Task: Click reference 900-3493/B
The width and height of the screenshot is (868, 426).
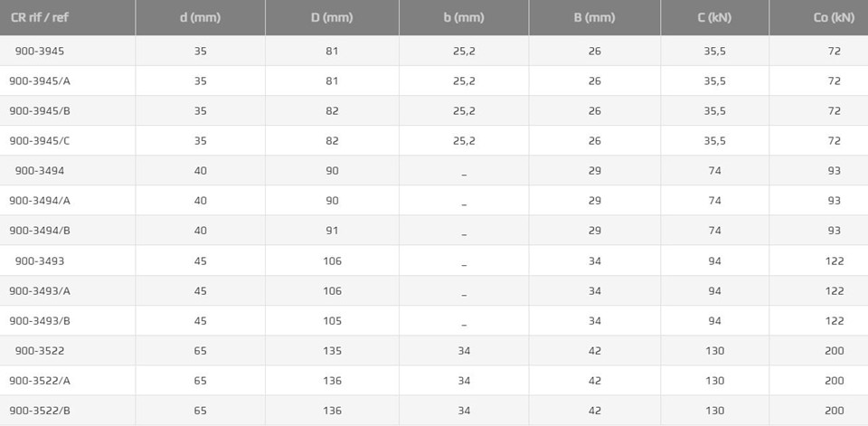Action: (x=39, y=321)
